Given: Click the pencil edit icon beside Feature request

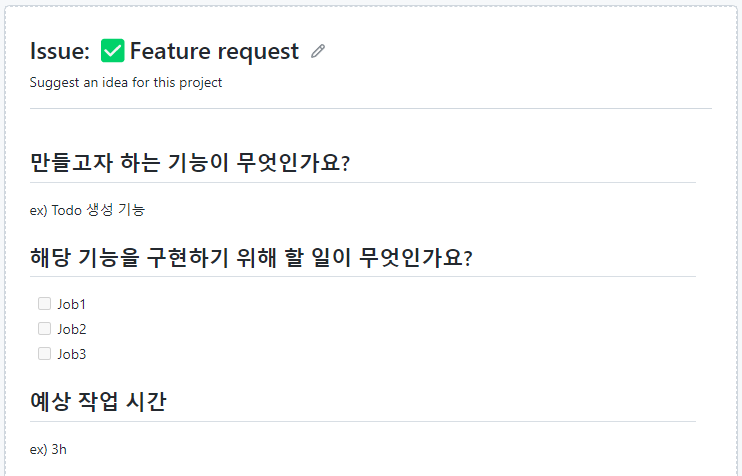Looking at the screenshot, I should [318, 51].
